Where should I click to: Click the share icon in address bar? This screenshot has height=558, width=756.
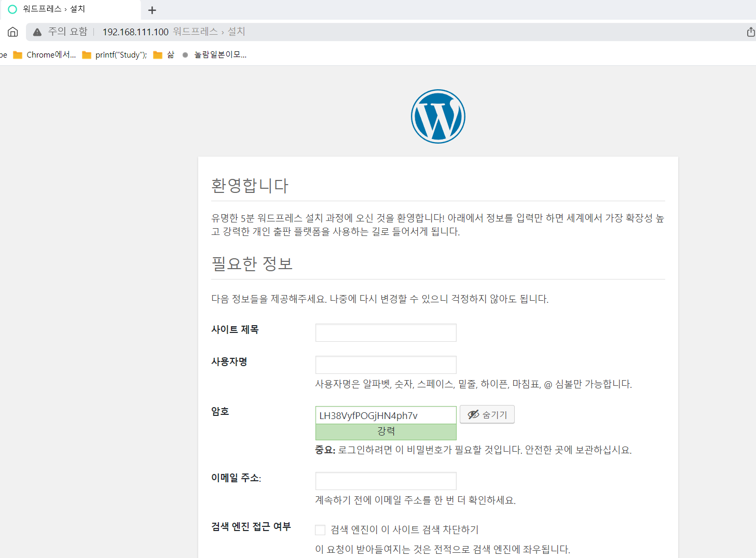[750, 32]
